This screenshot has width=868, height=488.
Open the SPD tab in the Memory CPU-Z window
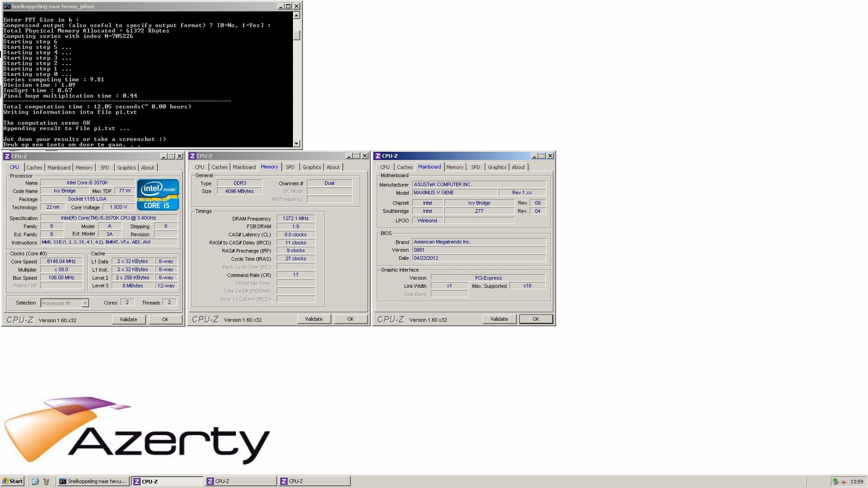coord(290,167)
